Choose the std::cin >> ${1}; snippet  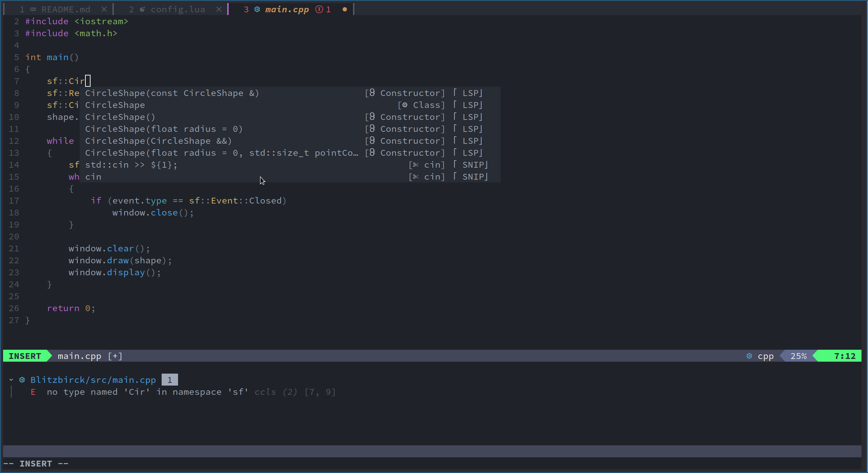tap(290, 165)
